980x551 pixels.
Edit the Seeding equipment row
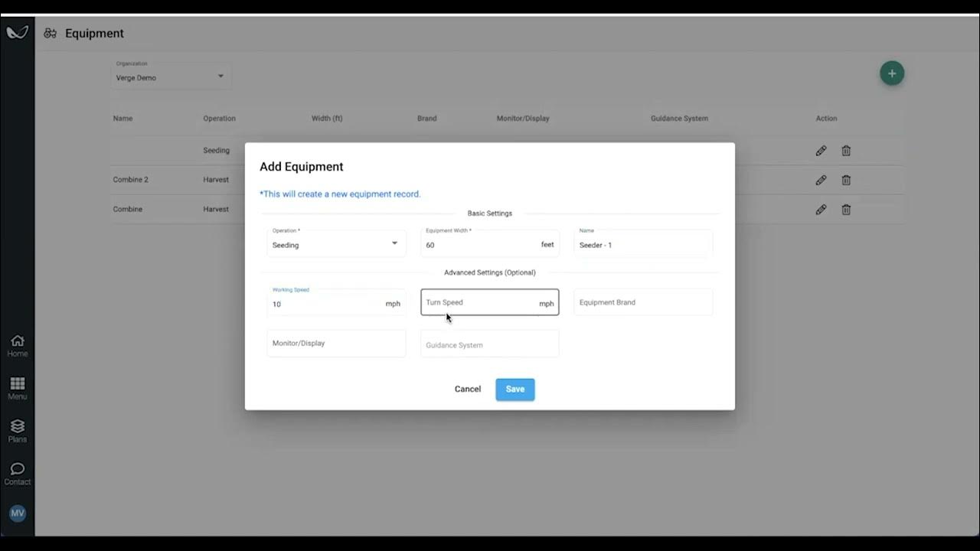(x=821, y=151)
